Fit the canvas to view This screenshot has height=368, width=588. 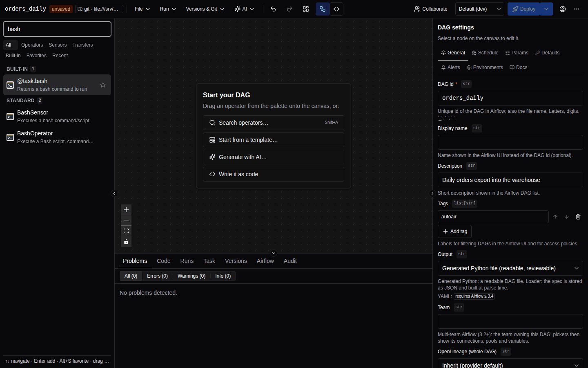coord(126,231)
